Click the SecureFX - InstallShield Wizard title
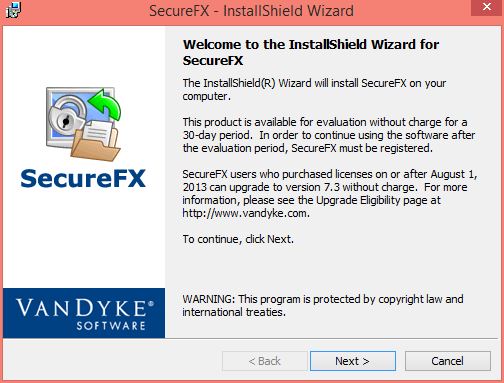Screen dimensions: 504x383 [251, 11]
